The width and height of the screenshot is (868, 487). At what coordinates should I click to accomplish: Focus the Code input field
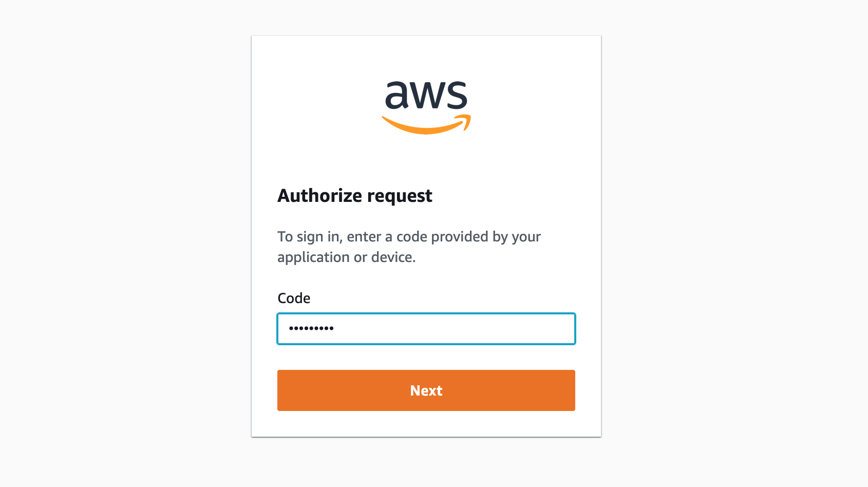tap(426, 329)
